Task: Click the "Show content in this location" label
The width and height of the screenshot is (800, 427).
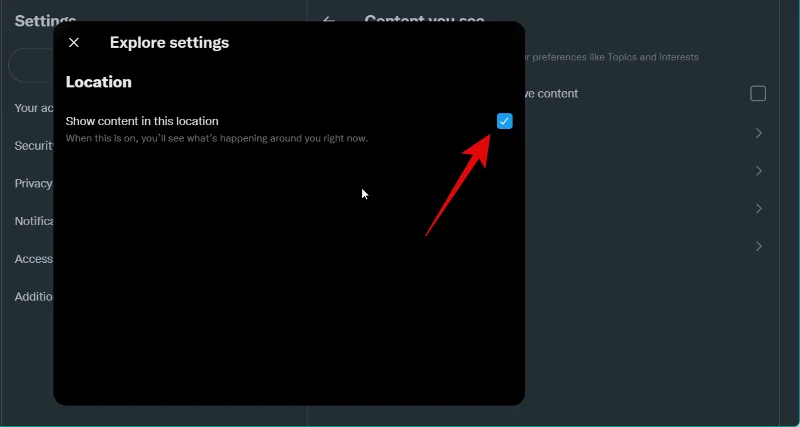Action: (x=142, y=121)
